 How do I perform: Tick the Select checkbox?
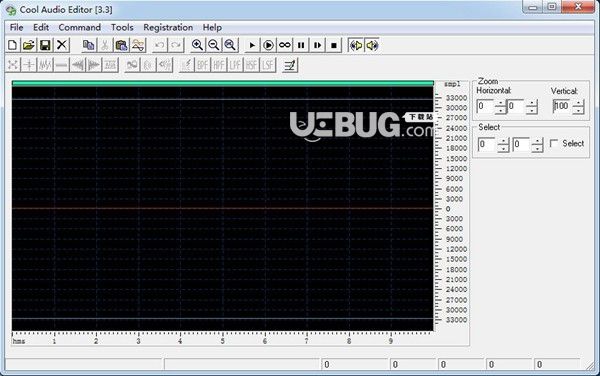(553, 143)
